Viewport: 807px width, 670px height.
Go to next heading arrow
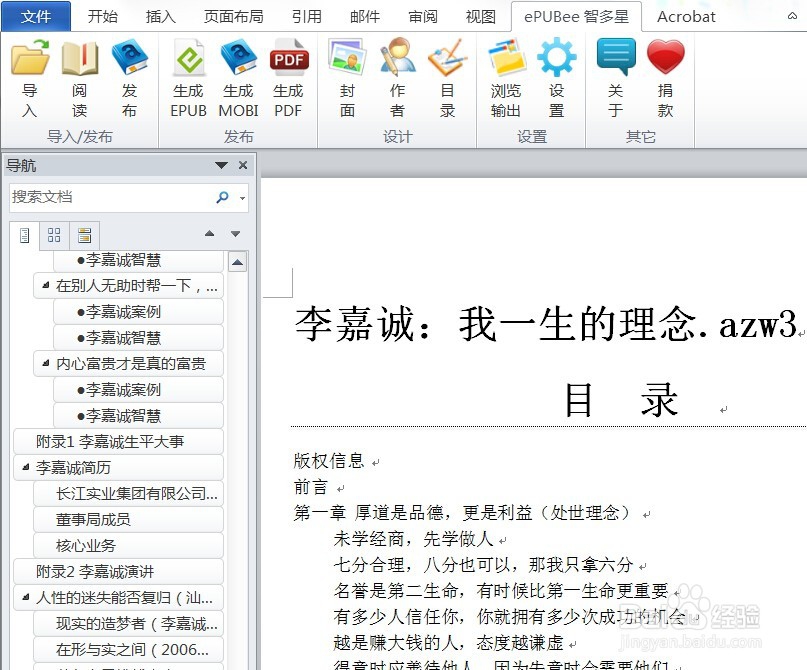coord(236,234)
